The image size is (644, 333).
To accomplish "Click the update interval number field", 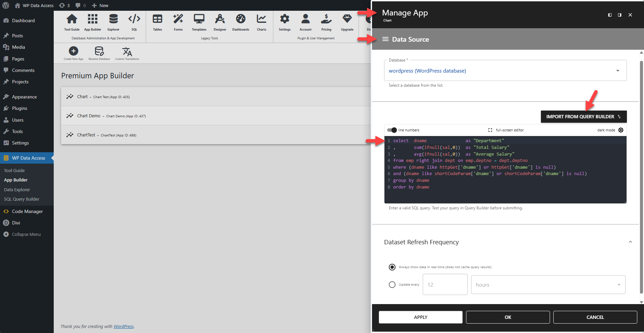I will pos(445,285).
